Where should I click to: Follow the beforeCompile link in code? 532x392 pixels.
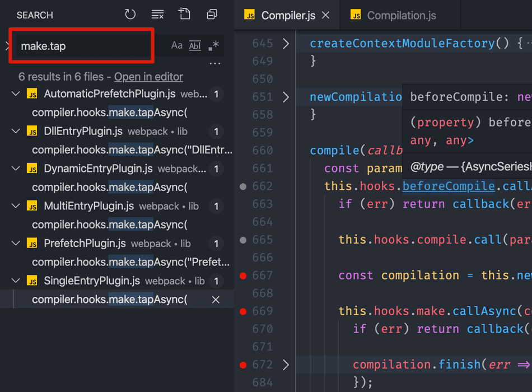(449, 186)
